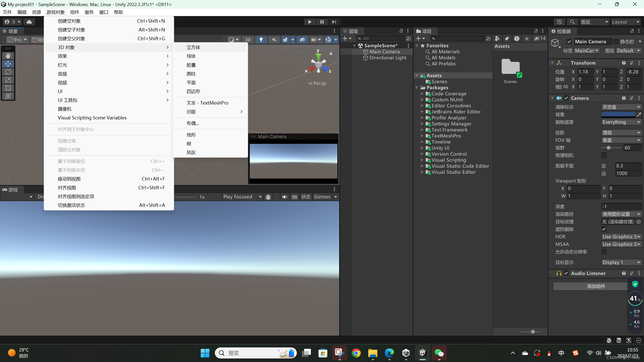This screenshot has width=644, height=362.
Task: Expand the Packages tree item in Project
Action: pyautogui.click(x=418, y=87)
